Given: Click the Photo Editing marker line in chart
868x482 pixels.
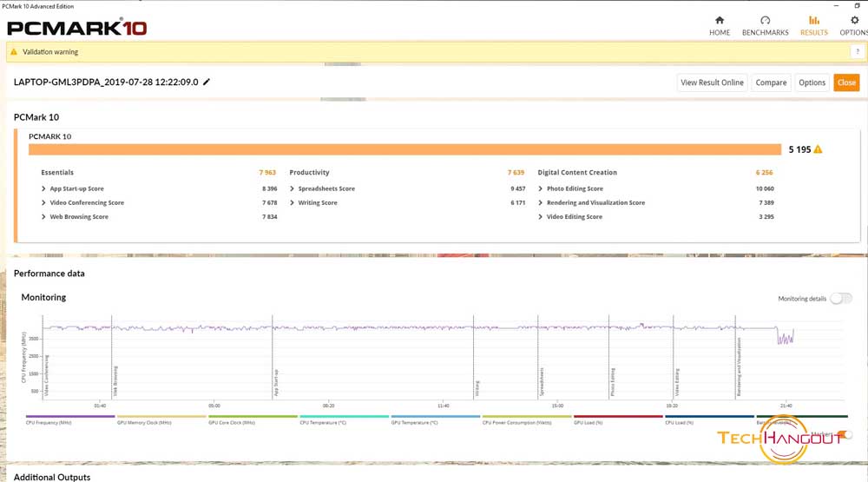Looking at the screenshot, I should tap(609, 357).
